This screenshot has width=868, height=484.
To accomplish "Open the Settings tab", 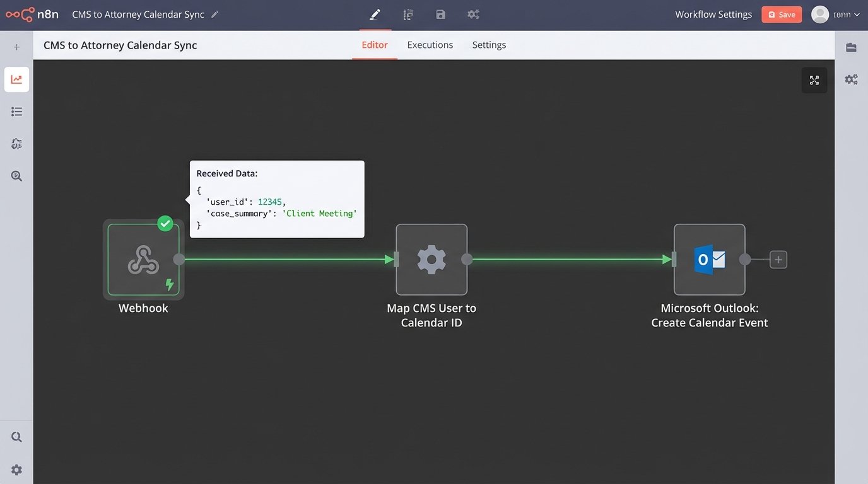I will pyautogui.click(x=489, y=45).
